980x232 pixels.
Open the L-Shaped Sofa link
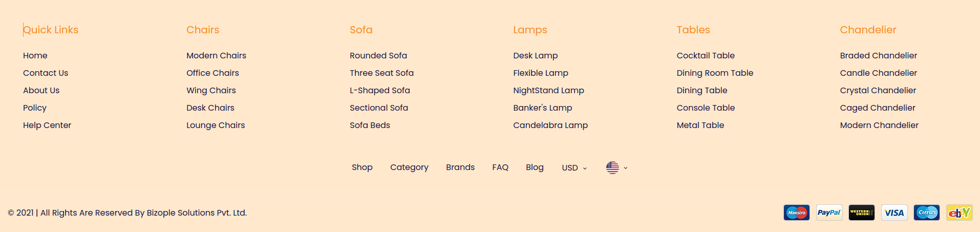(380, 91)
